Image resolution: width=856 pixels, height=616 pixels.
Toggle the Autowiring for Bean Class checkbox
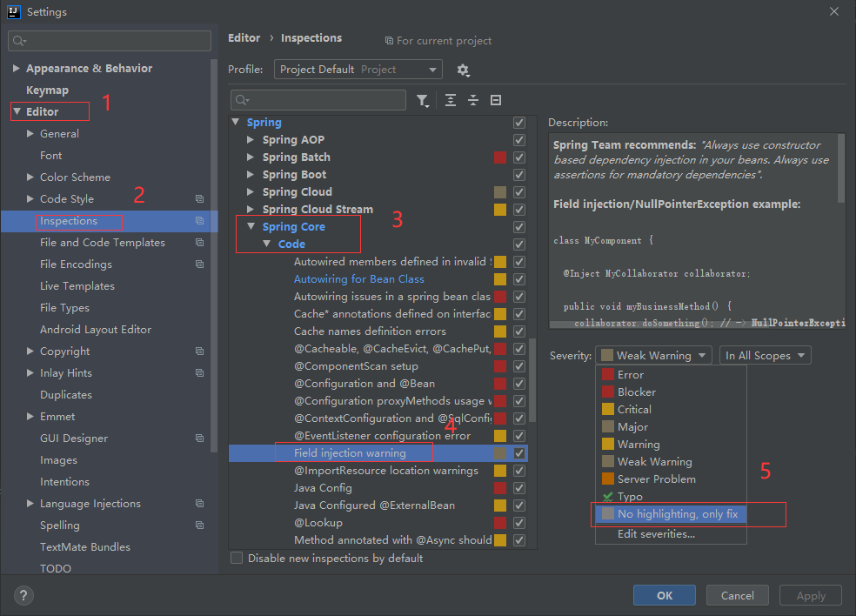[x=519, y=279]
